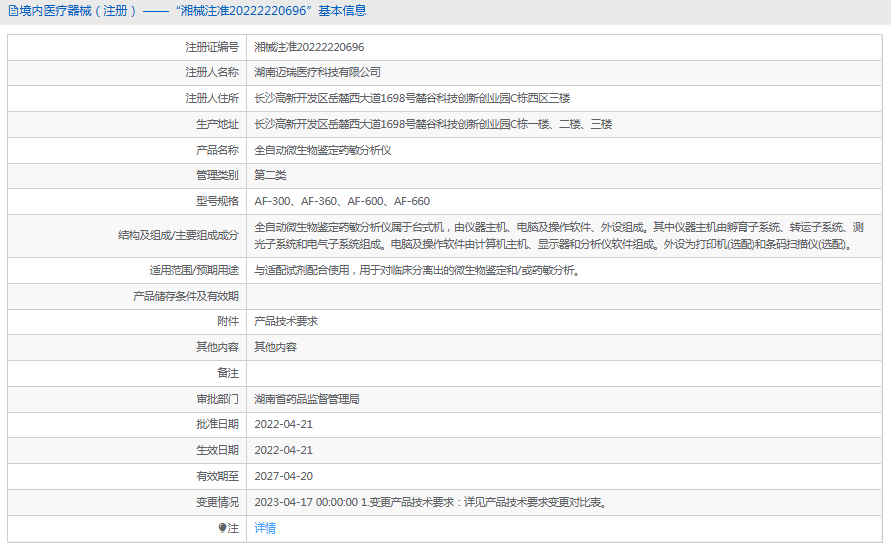891x549 pixels.
Task: Click the change record dated 2023-04-17
Action: [431, 502]
